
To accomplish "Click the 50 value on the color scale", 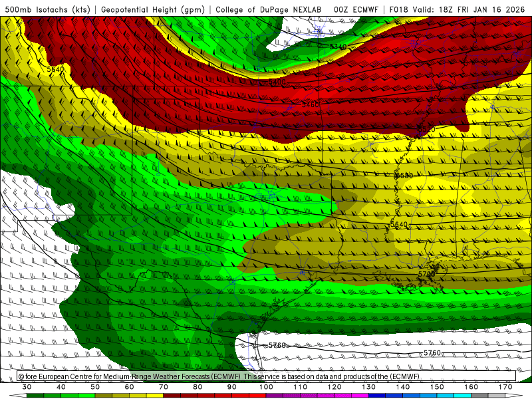I will (95, 387).
